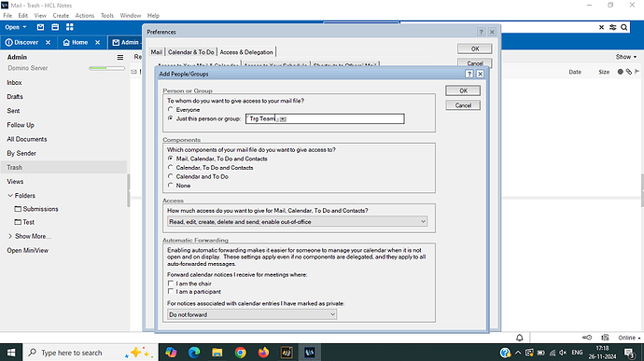
Task: Open the Mail icon in toolbar
Action: point(40,27)
